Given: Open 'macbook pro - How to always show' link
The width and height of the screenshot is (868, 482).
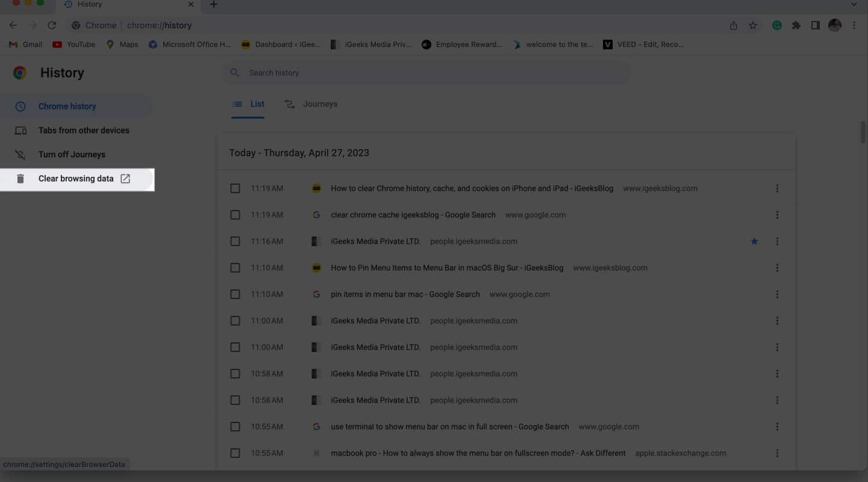Looking at the screenshot, I should coord(478,453).
